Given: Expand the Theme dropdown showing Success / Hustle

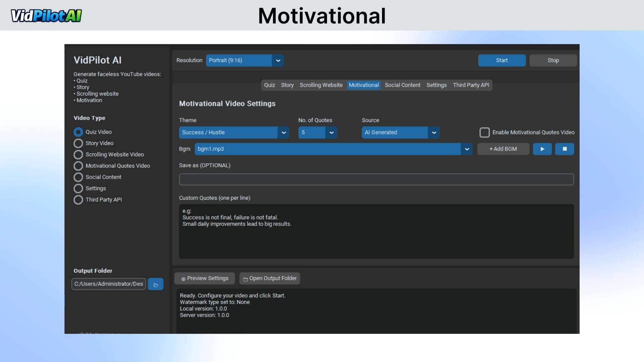Looking at the screenshot, I should [x=283, y=132].
